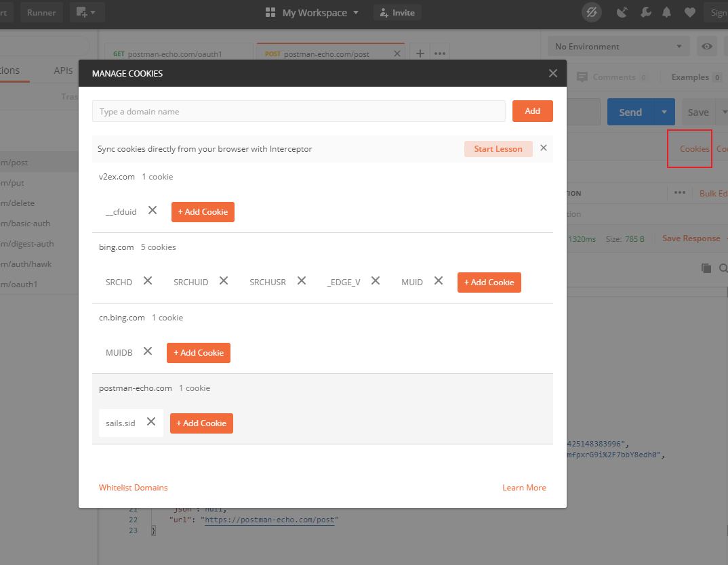Click the comments speech bubble icon
728x565 pixels.
pos(582,77)
